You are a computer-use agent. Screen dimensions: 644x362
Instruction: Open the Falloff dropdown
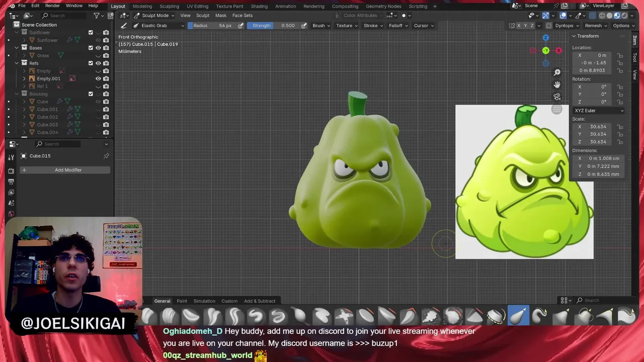tap(398, 26)
